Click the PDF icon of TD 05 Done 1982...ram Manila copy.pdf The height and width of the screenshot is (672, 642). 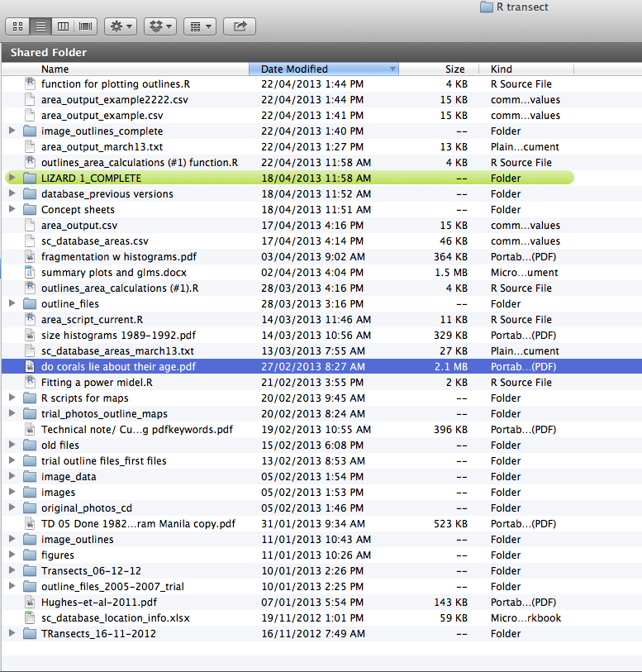tap(30, 523)
